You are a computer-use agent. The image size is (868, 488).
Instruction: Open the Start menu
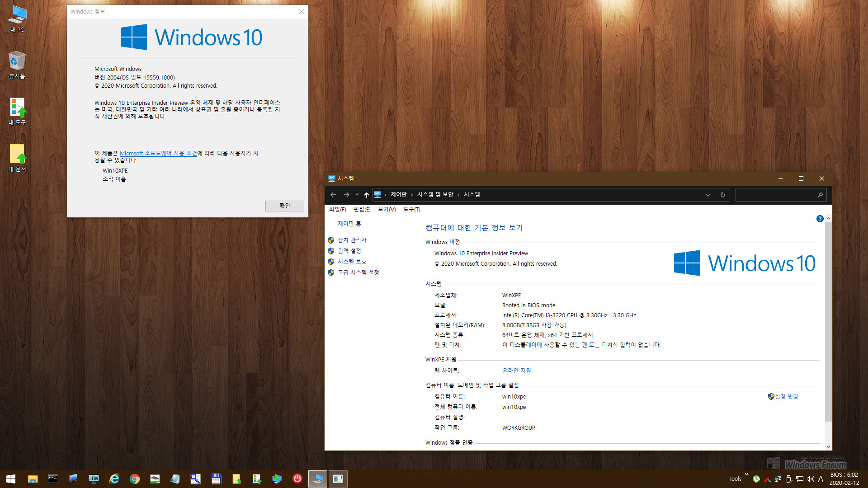pos(11,479)
